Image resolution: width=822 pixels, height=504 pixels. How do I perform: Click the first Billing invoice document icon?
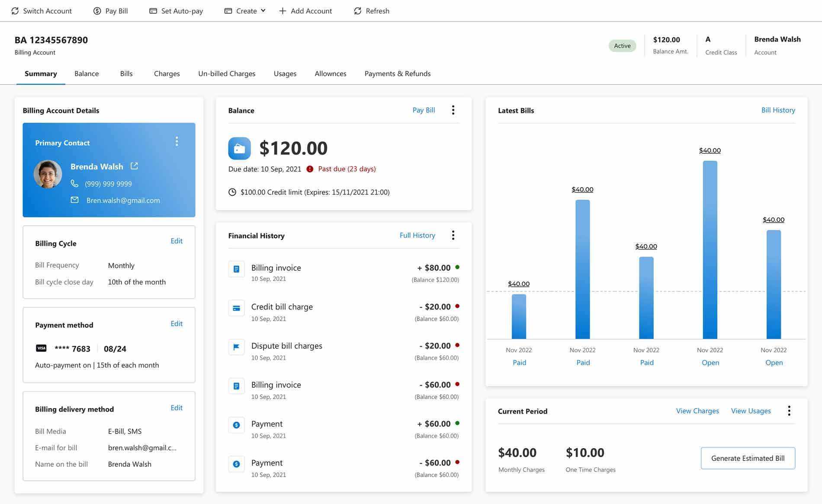236,269
